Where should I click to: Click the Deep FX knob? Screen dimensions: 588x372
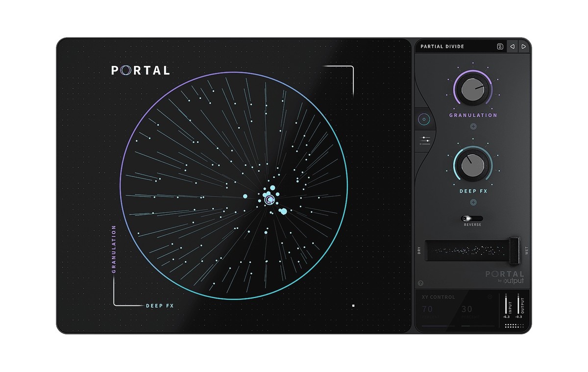[473, 166]
